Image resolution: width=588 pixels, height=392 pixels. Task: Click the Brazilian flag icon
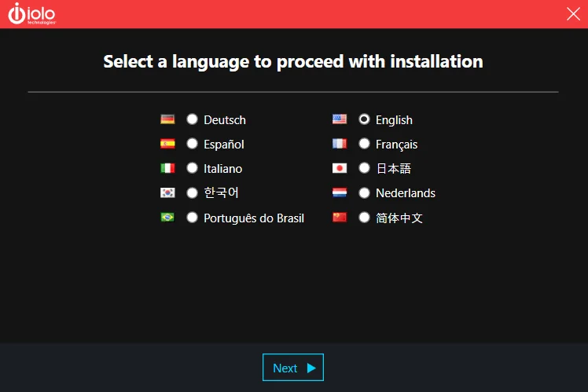[167, 218]
